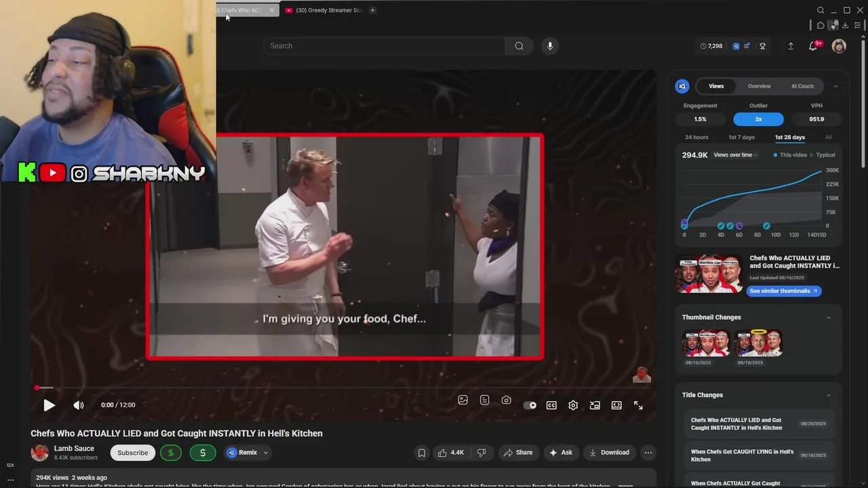
Task: Focus the YouTube search field
Action: [384, 46]
